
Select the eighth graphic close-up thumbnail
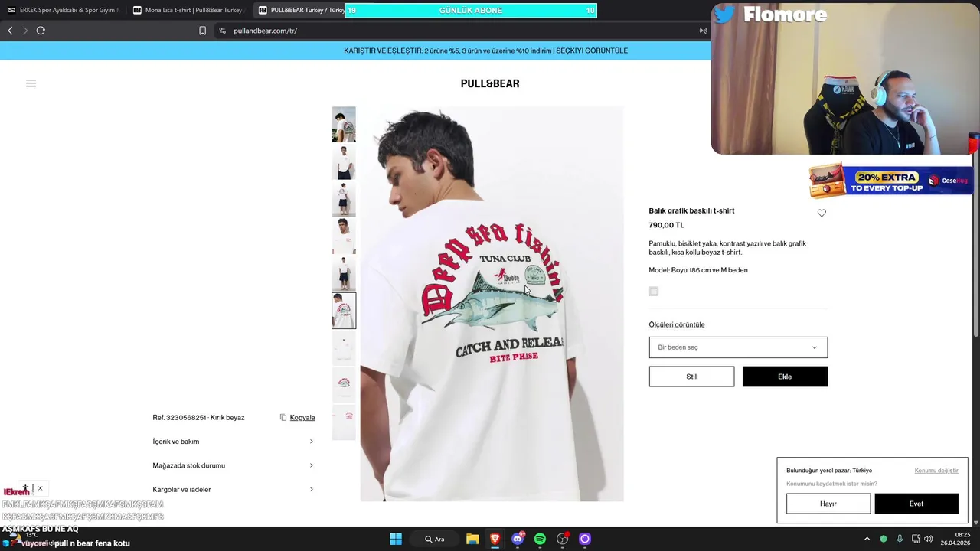344,385
